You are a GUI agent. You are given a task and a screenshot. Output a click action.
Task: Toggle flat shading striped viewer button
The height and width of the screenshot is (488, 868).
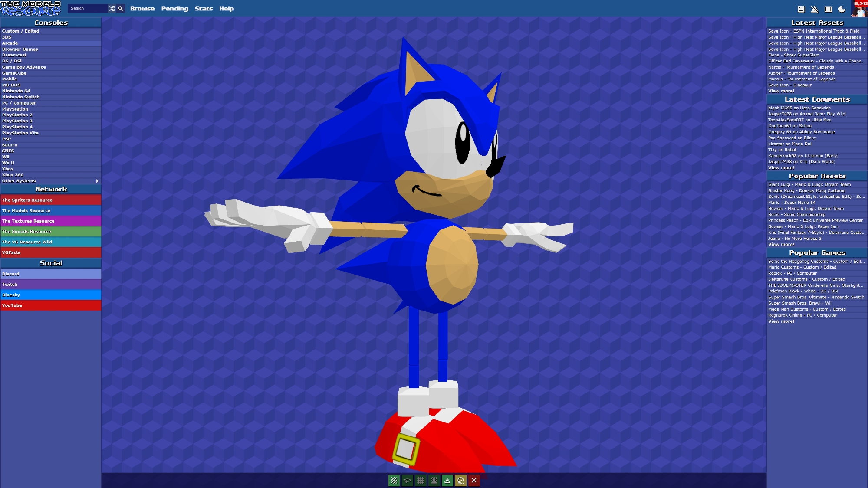[x=394, y=480]
